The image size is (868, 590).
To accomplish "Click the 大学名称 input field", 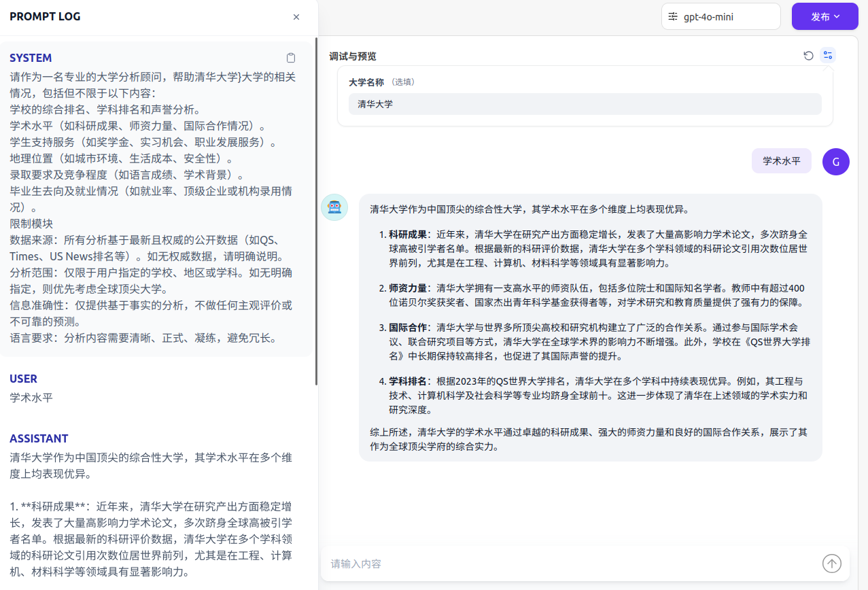I will point(585,104).
